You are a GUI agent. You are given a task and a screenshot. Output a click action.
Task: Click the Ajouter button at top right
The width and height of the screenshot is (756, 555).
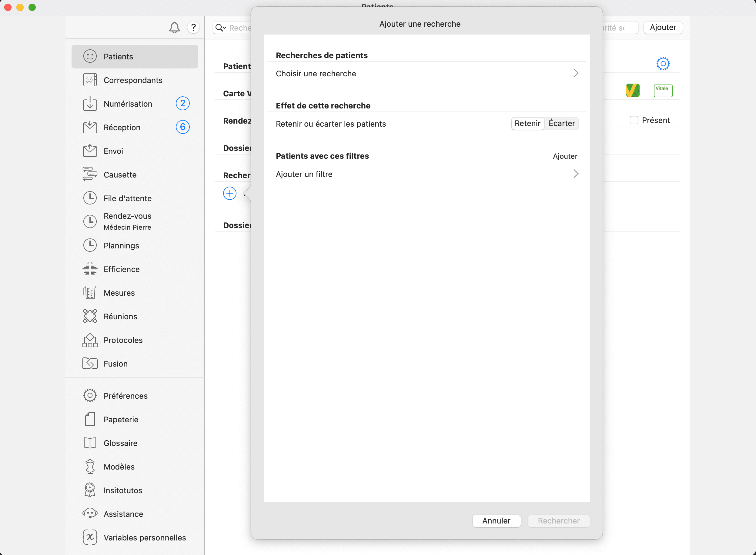(663, 27)
